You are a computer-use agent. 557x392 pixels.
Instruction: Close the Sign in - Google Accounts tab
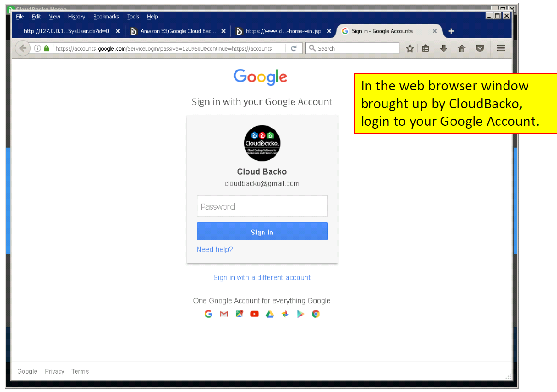click(434, 31)
